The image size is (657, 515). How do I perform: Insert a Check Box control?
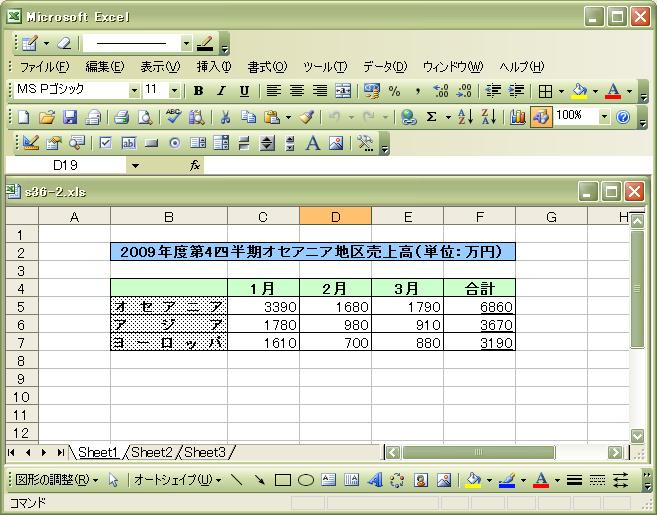click(106, 143)
